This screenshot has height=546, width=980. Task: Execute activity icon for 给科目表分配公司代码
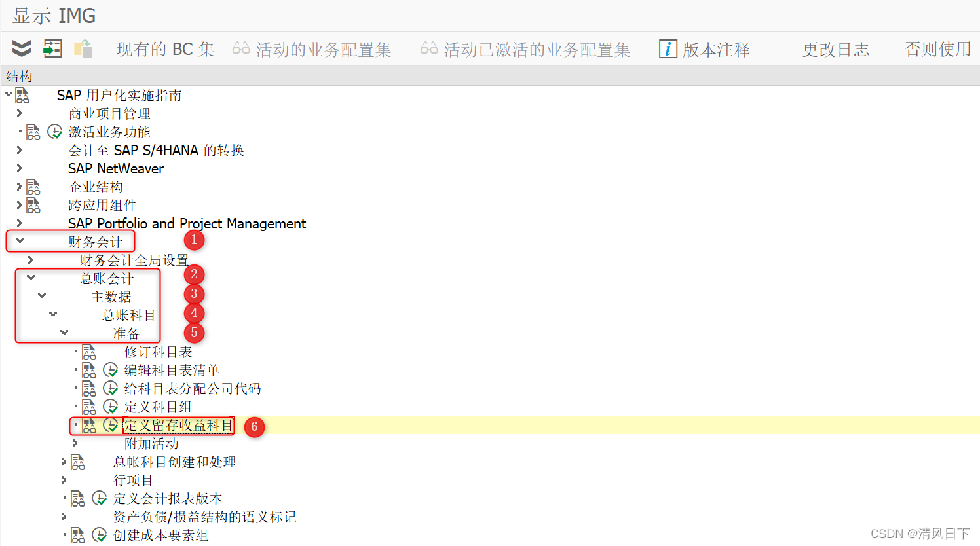pos(109,388)
